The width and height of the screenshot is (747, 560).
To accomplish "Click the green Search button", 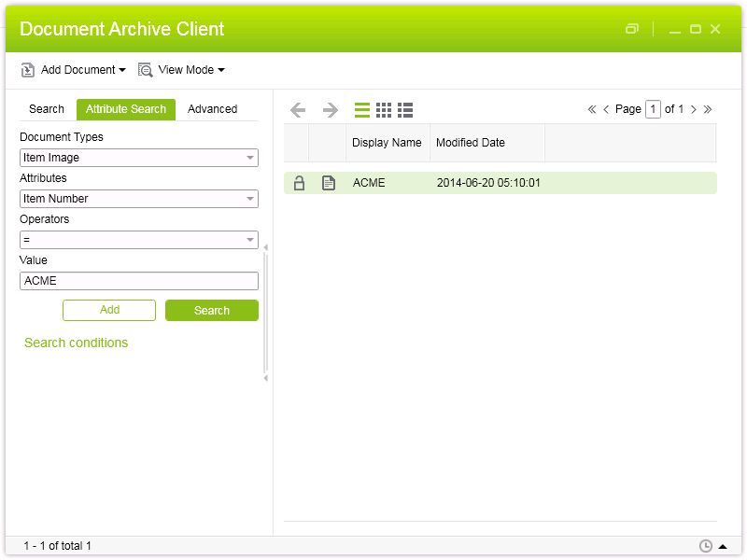I will point(212,311).
